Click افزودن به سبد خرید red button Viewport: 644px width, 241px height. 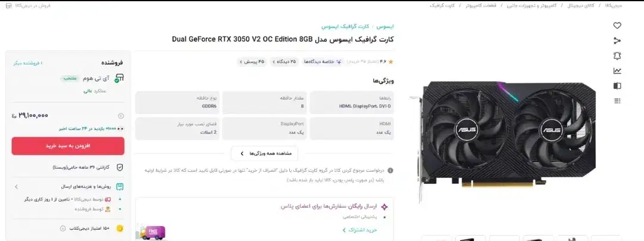click(x=68, y=146)
